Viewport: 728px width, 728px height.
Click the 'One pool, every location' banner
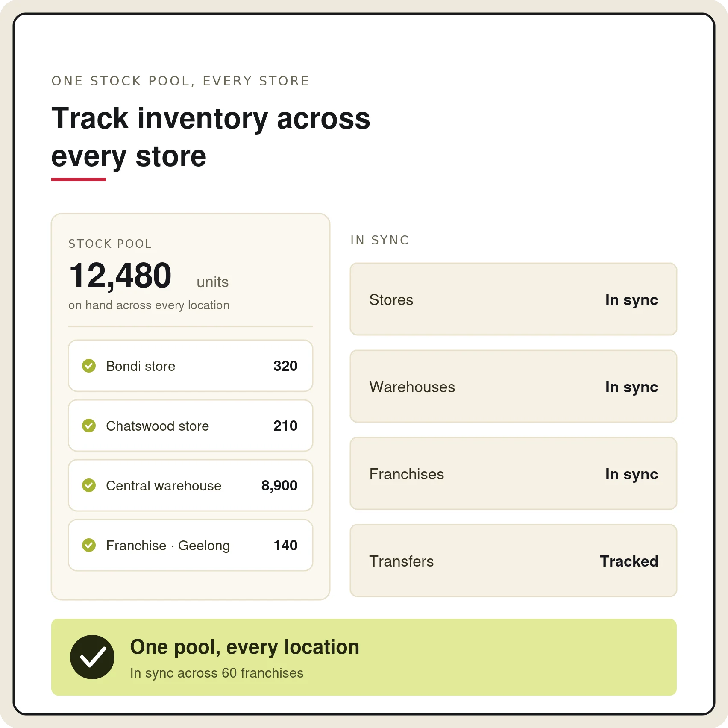pos(364,657)
